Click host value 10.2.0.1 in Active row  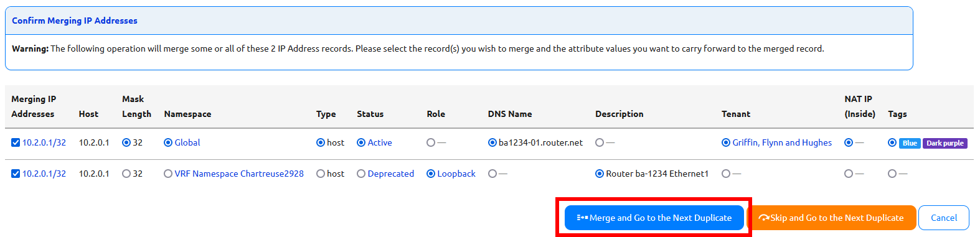(x=94, y=142)
